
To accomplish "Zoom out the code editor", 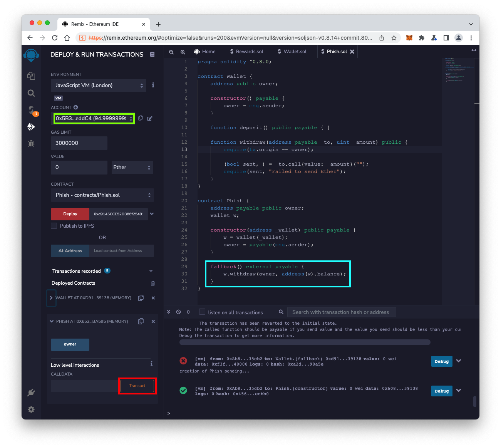I will tap(171, 52).
